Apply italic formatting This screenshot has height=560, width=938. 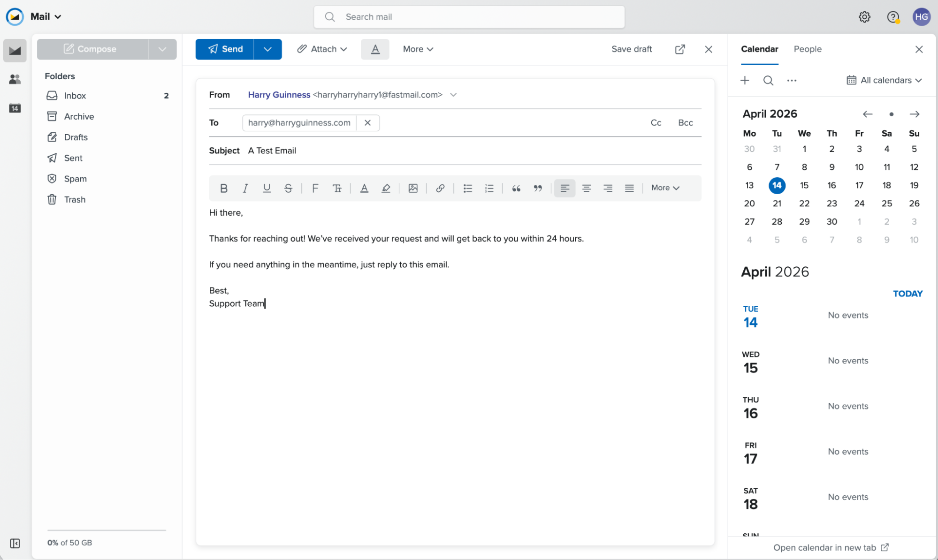tap(245, 188)
